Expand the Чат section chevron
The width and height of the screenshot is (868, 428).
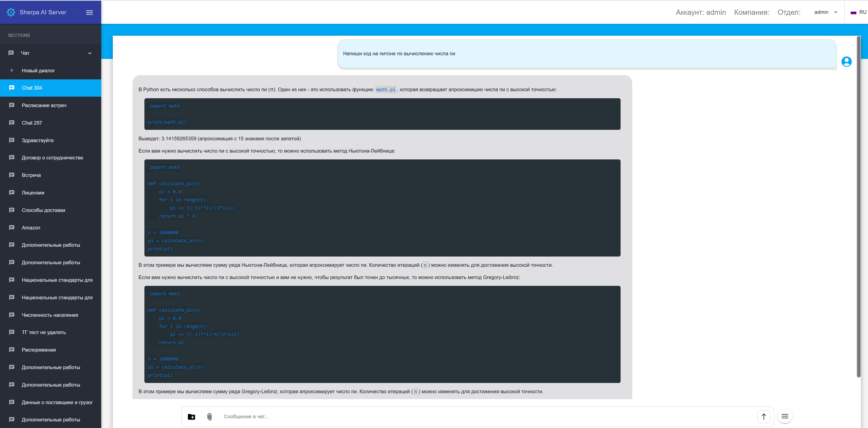(90, 53)
